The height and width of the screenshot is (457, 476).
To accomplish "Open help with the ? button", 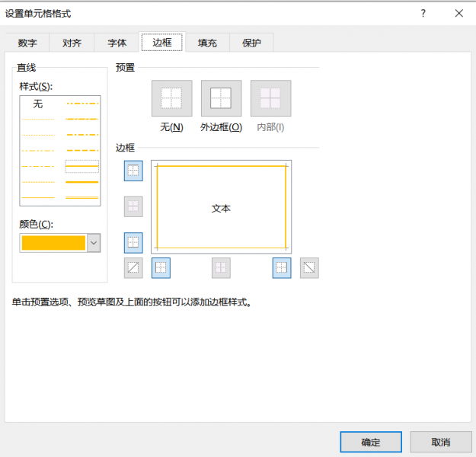I will click(x=423, y=13).
